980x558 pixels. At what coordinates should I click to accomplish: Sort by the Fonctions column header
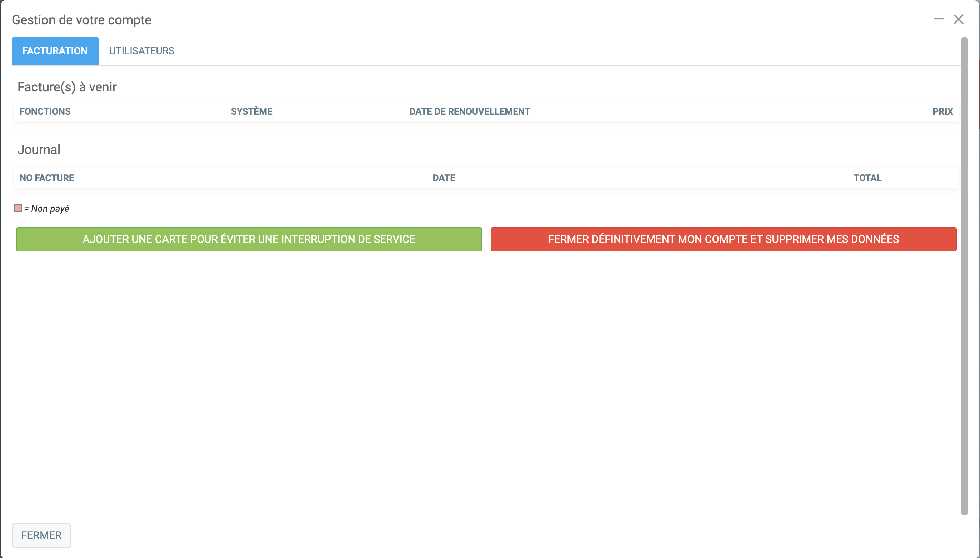click(45, 111)
